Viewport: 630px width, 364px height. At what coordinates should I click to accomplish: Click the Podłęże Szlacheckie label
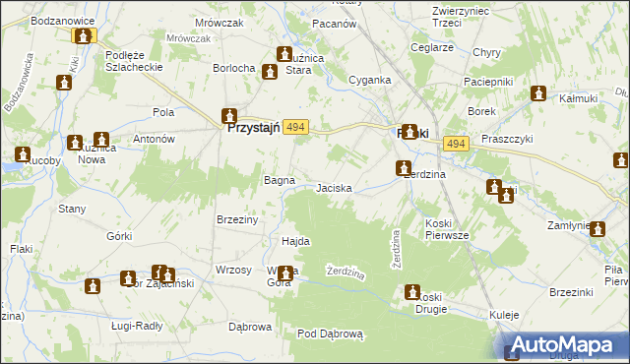tap(134, 61)
